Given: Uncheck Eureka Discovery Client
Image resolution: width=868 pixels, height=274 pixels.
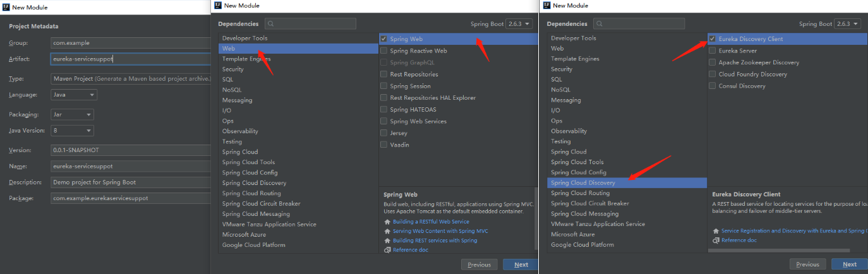Looking at the screenshot, I should click(713, 39).
